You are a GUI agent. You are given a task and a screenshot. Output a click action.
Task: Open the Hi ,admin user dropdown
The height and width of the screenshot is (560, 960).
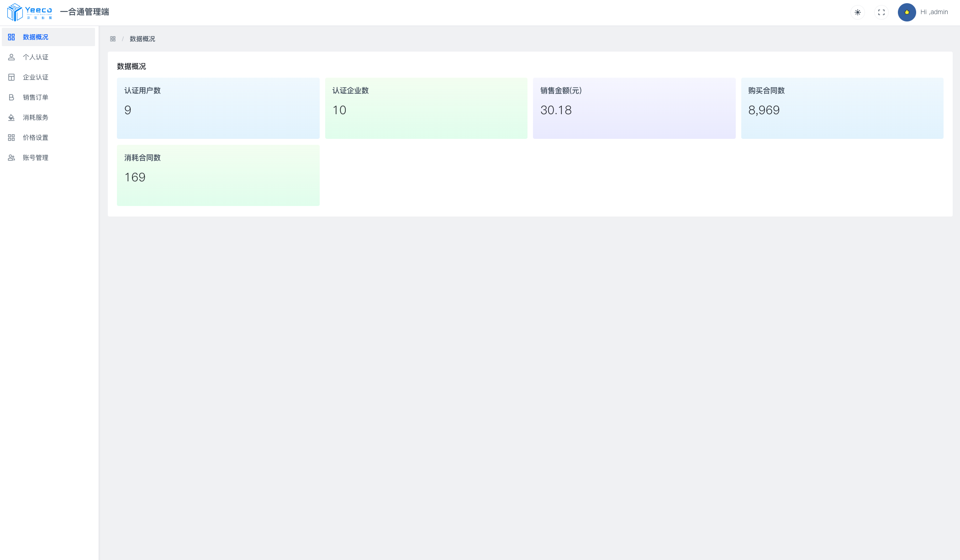tap(934, 12)
